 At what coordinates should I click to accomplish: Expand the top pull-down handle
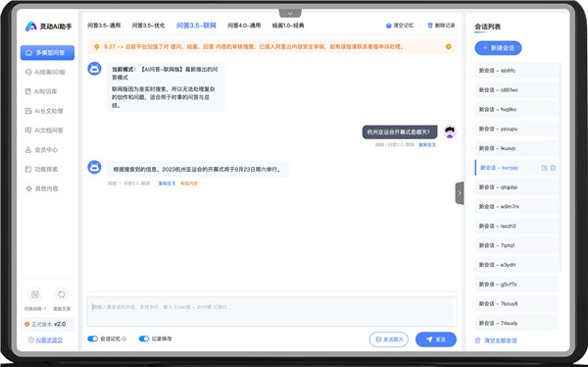[x=290, y=13]
